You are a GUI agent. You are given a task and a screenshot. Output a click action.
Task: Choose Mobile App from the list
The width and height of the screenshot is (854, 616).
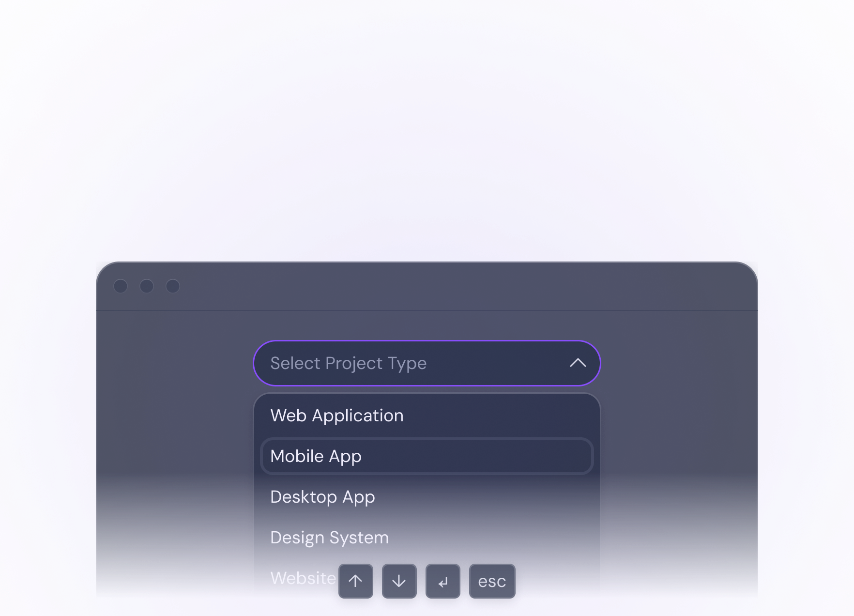(316, 456)
